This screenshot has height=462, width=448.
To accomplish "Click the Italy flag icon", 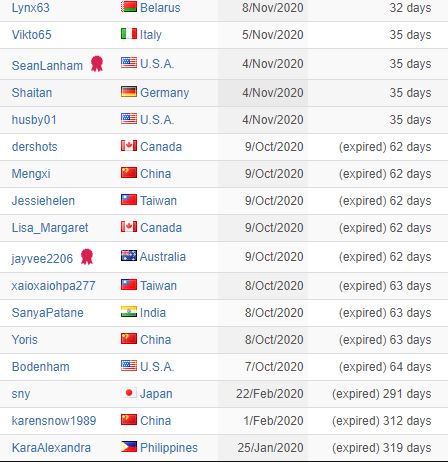I will point(129,33).
